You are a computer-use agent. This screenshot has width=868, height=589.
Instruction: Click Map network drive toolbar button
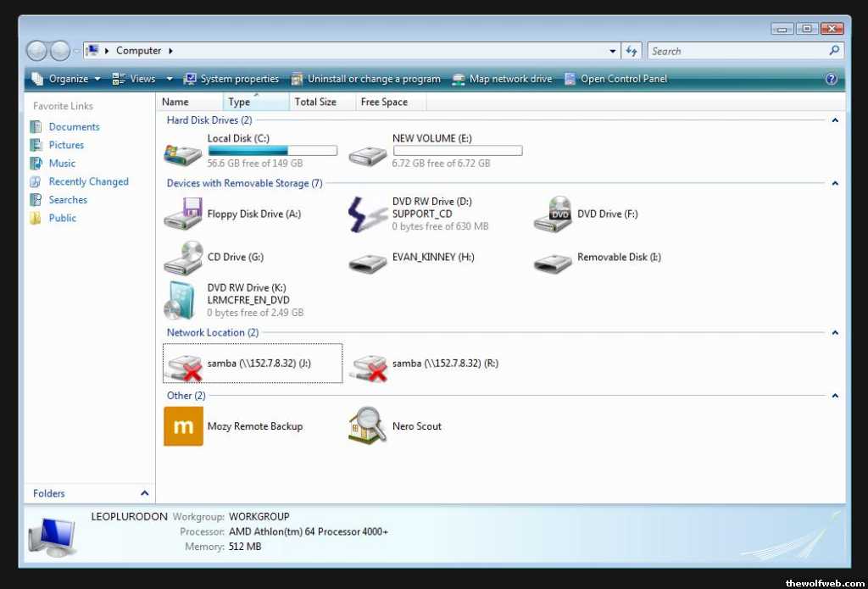(x=502, y=79)
